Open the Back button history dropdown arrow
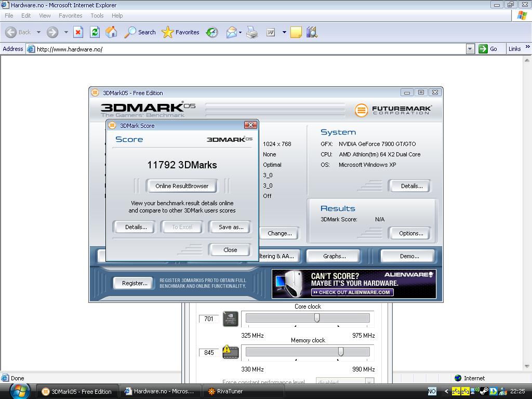This screenshot has height=399, width=532. (x=38, y=32)
